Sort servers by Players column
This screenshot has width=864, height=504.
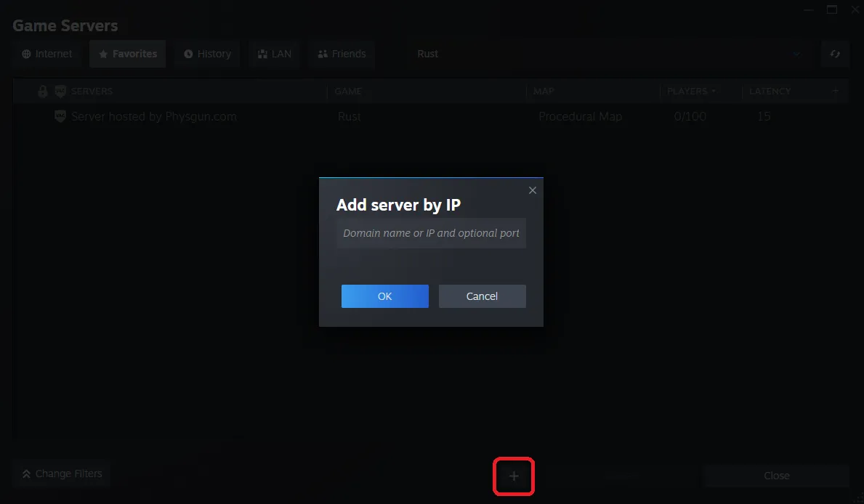coord(690,92)
